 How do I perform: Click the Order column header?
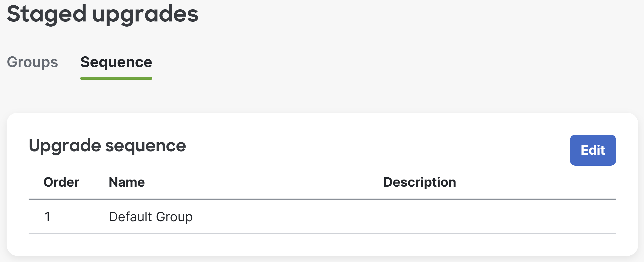point(61,182)
